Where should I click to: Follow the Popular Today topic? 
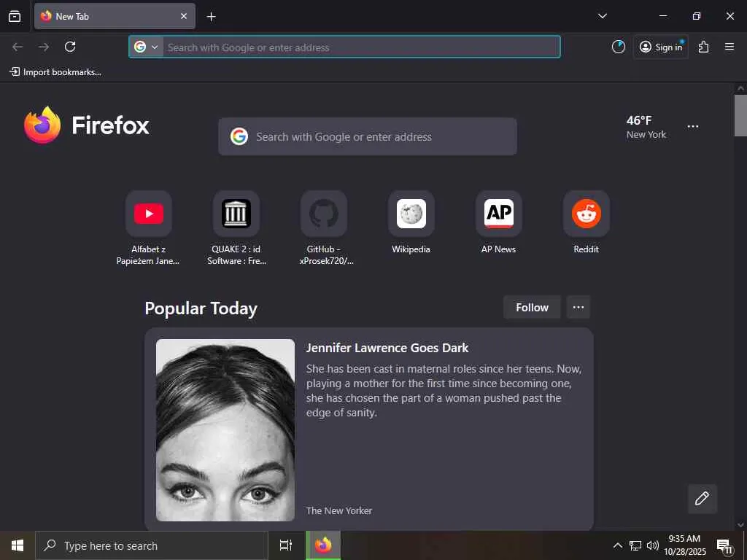[x=532, y=308]
